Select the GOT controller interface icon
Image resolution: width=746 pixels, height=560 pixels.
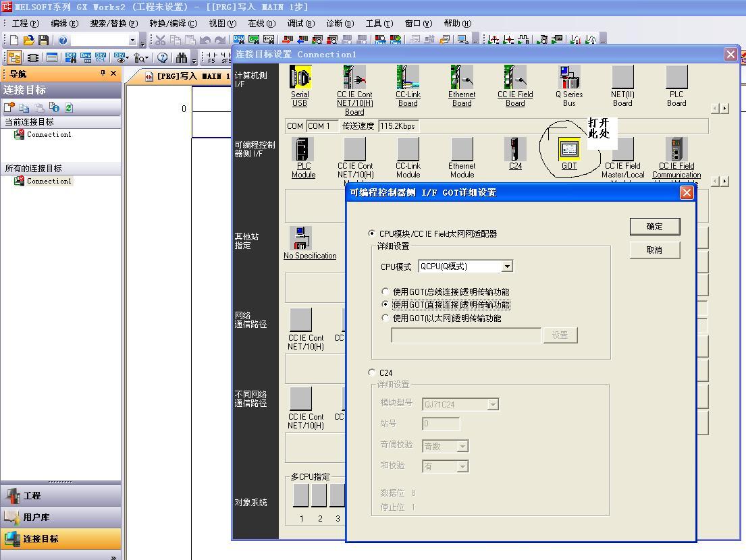[x=569, y=149]
